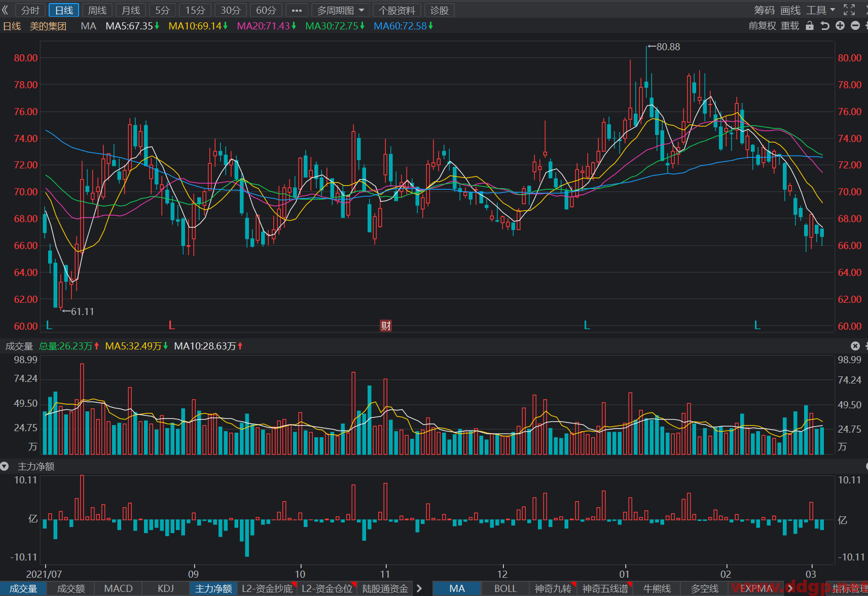
Task: Toggle the chart lock icon
Action: (x=810, y=26)
